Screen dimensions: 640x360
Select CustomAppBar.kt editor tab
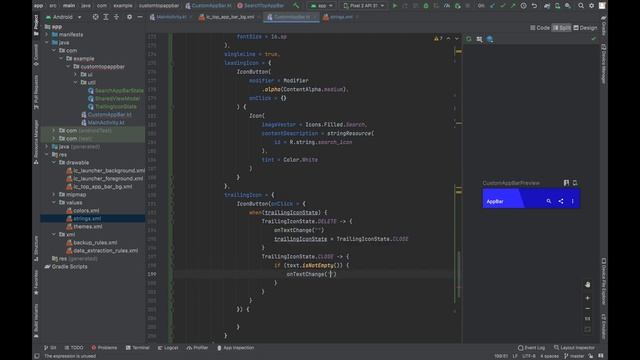coord(291,17)
